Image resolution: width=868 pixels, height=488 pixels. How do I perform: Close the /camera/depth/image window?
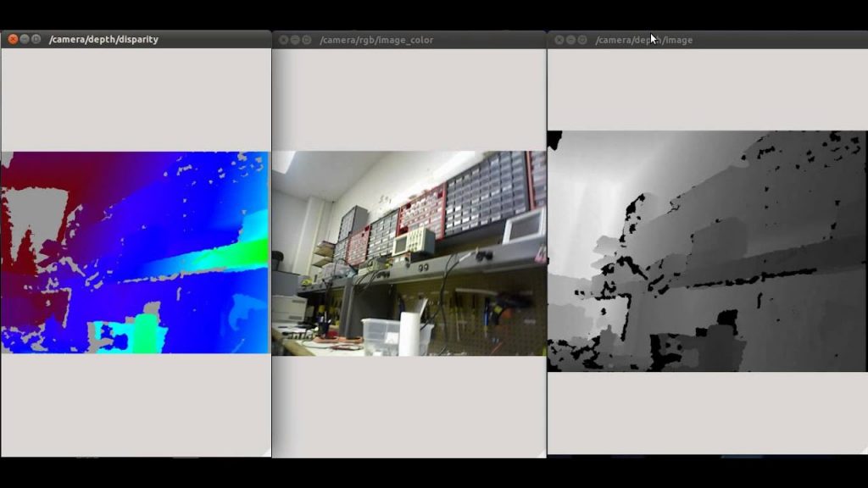coord(559,40)
